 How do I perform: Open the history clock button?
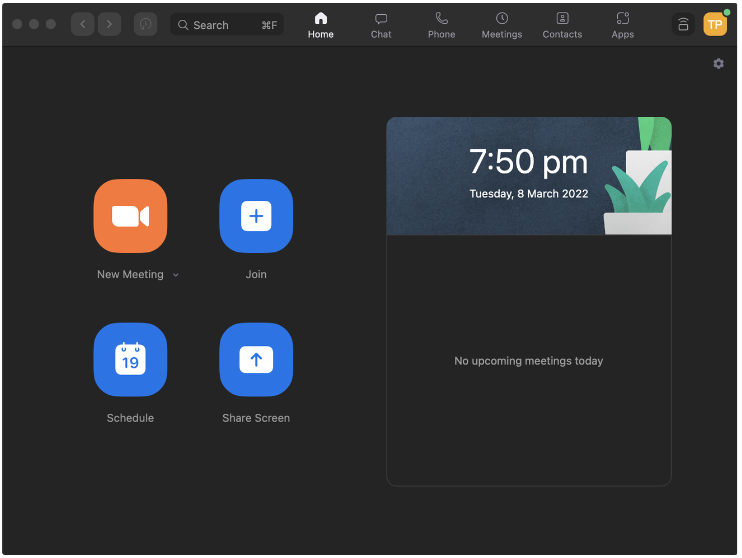[145, 24]
